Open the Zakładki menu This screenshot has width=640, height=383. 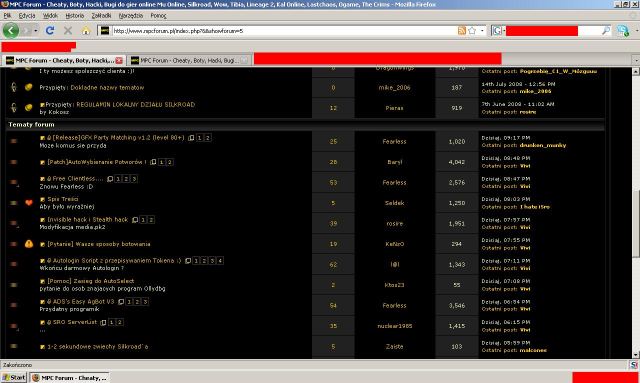tap(101, 16)
